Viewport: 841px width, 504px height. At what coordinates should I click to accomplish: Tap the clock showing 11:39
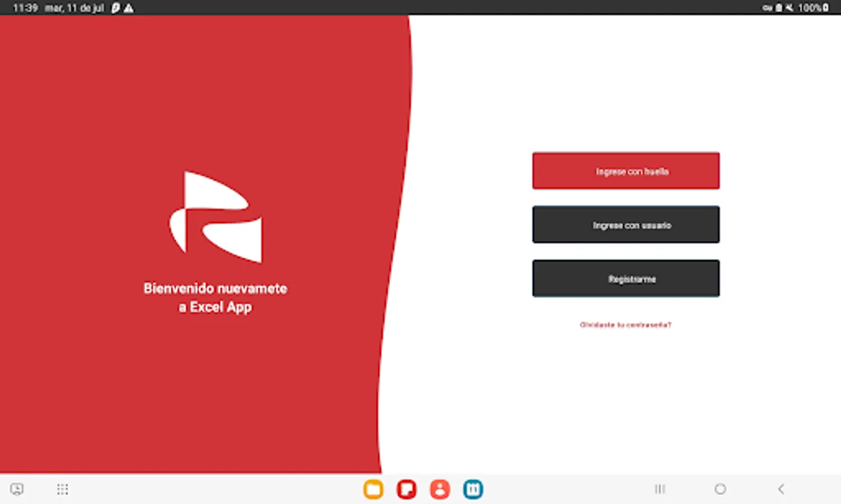pyautogui.click(x=25, y=8)
